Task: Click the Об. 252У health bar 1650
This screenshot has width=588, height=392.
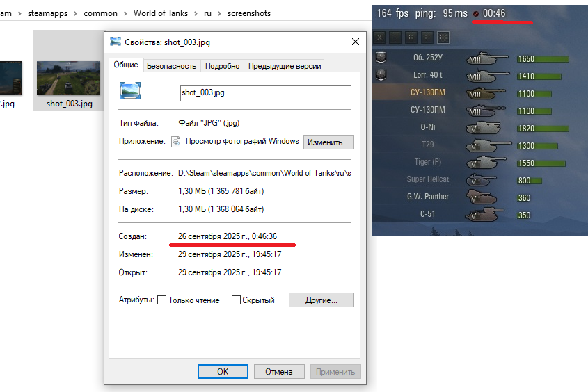Action: pos(543,59)
